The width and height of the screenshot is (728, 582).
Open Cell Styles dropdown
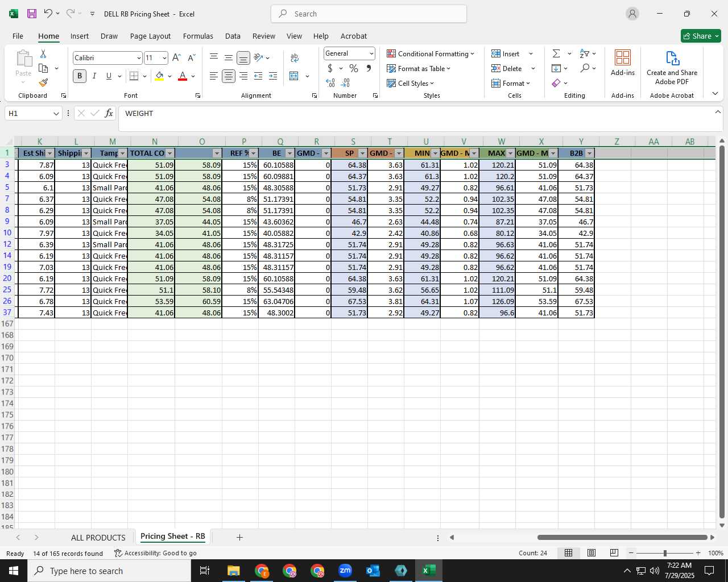point(410,83)
